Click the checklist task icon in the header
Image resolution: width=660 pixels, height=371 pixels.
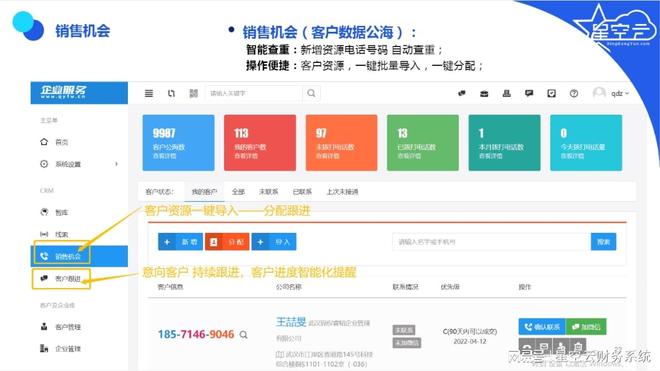point(551,93)
